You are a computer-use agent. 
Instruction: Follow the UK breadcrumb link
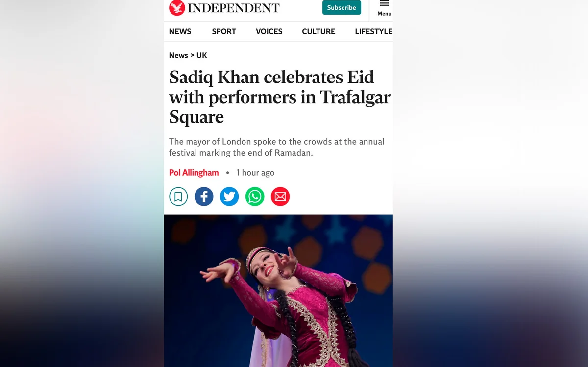[x=202, y=55]
